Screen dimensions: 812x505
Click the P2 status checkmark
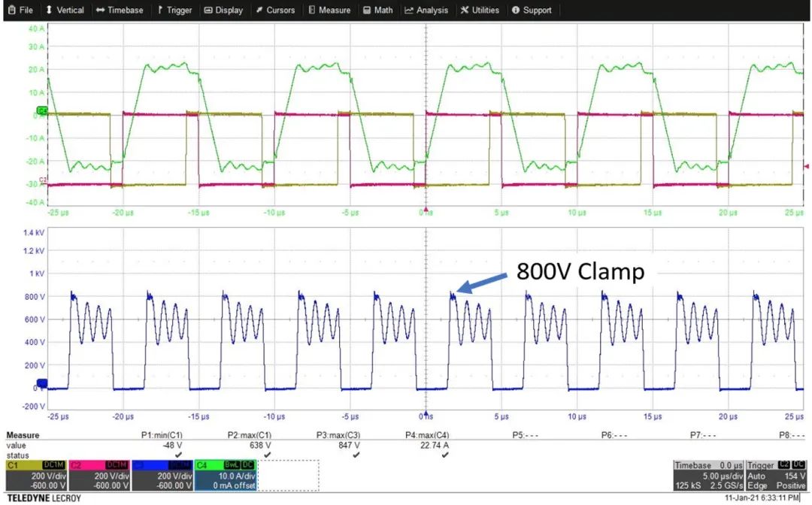[267, 455]
